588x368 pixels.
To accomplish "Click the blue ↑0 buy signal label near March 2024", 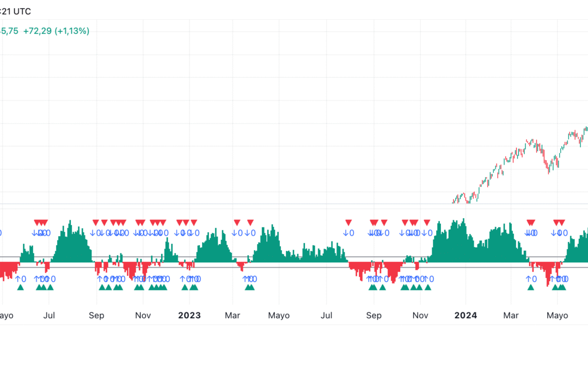I will 531,279.
